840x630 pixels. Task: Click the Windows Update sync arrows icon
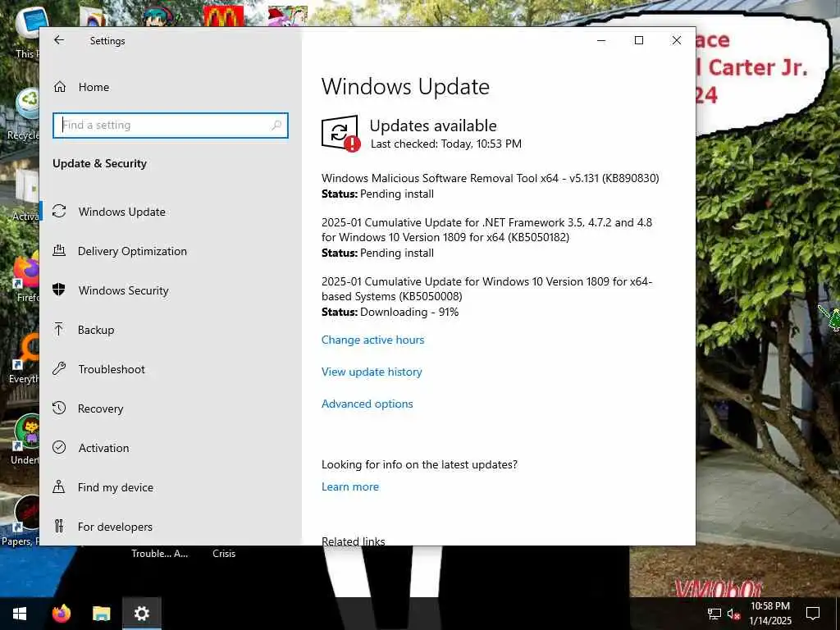(59, 211)
